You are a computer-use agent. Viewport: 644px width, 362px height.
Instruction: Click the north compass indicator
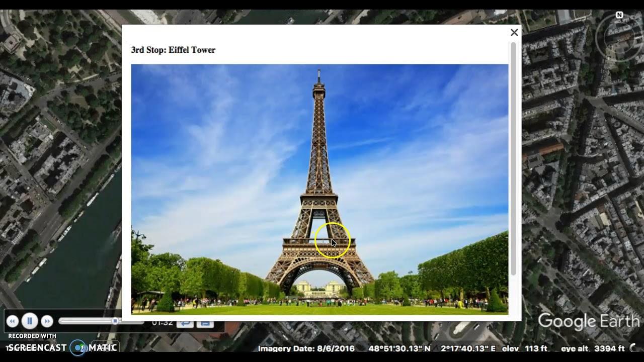[x=619, y=15]
